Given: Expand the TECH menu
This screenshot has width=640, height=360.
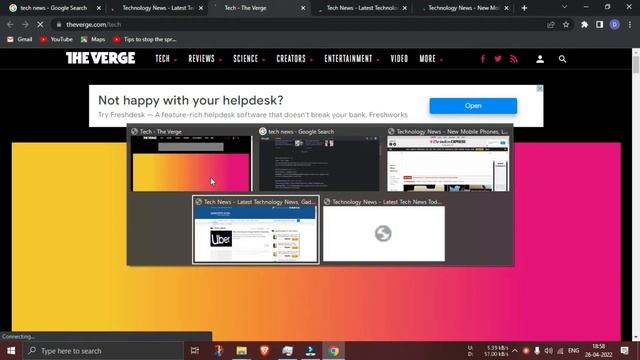Looking at the screenshot, I should click(166, 59).
